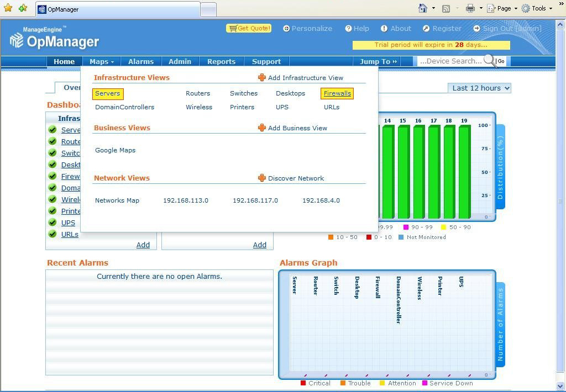Image resolution: width=566 pixels, height=392 pixels.
Task: Click the Get Quote cart icon
Action: [233, 28]
